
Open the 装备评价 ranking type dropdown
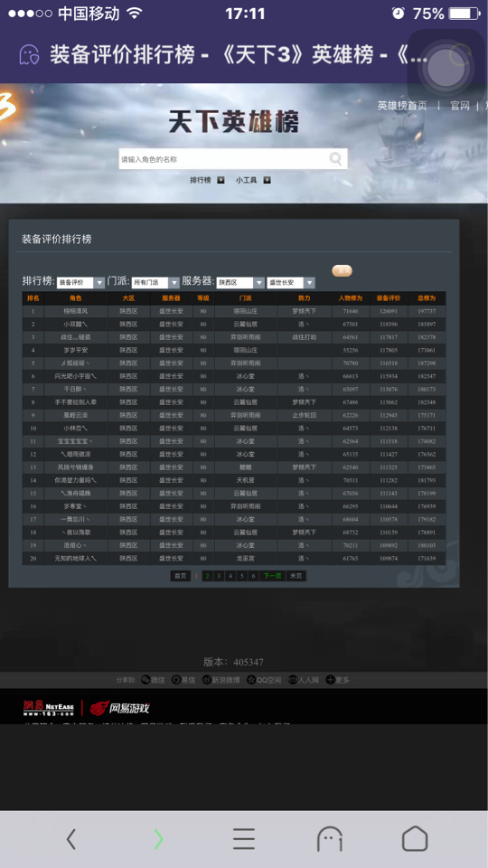80,282
